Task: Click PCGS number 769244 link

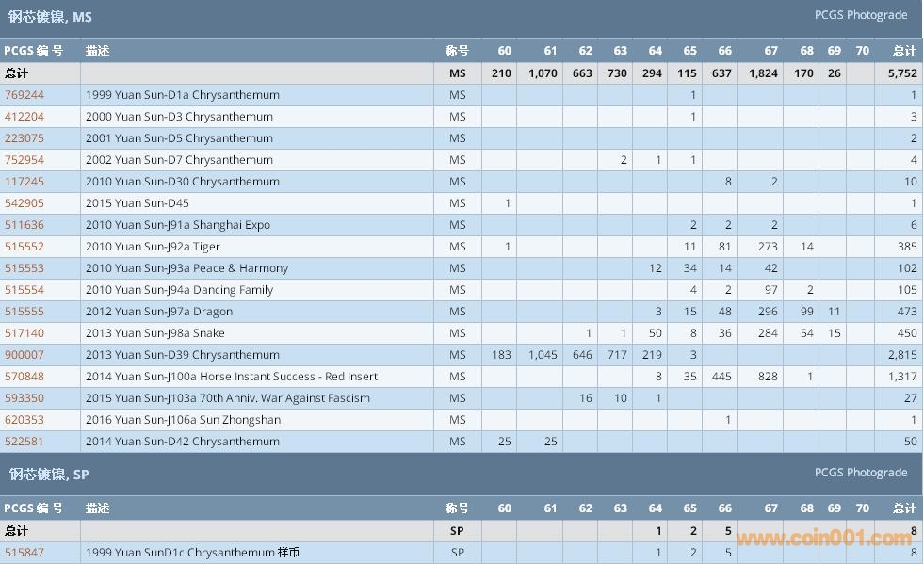Action: point(24,95)
